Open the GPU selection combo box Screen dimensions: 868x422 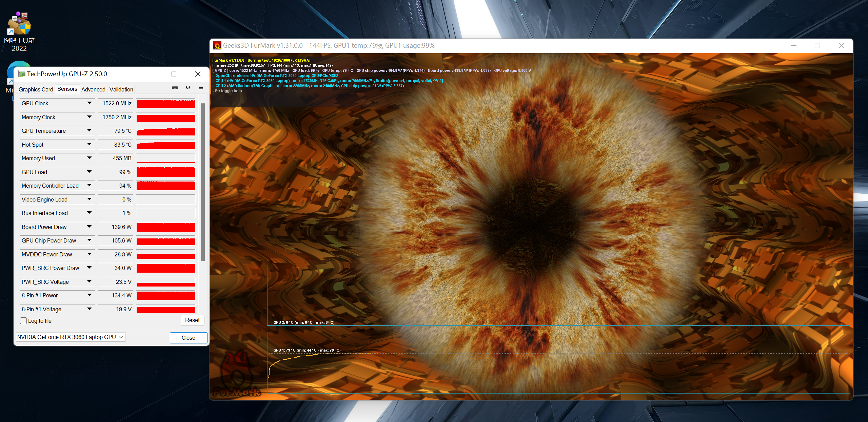(x=71, y=337)
